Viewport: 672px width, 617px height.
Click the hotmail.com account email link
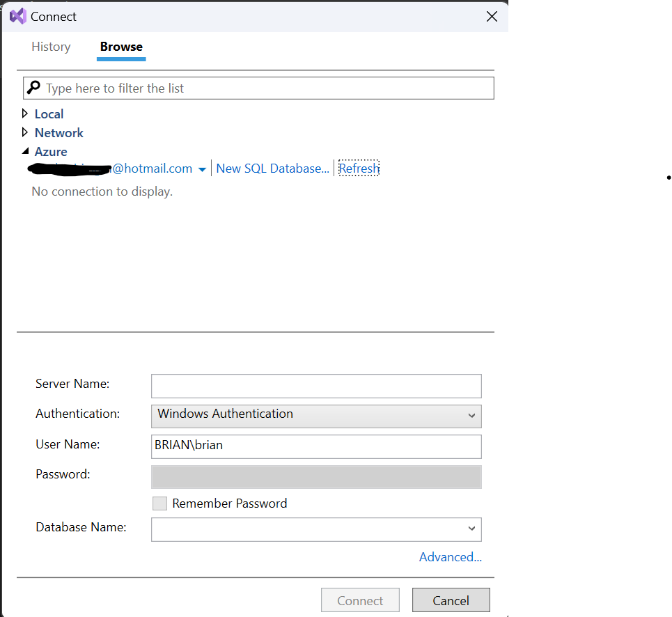[110, 169]
